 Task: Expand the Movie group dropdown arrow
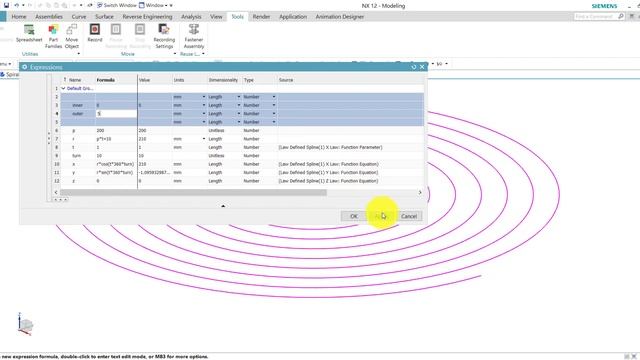point(175,54)
